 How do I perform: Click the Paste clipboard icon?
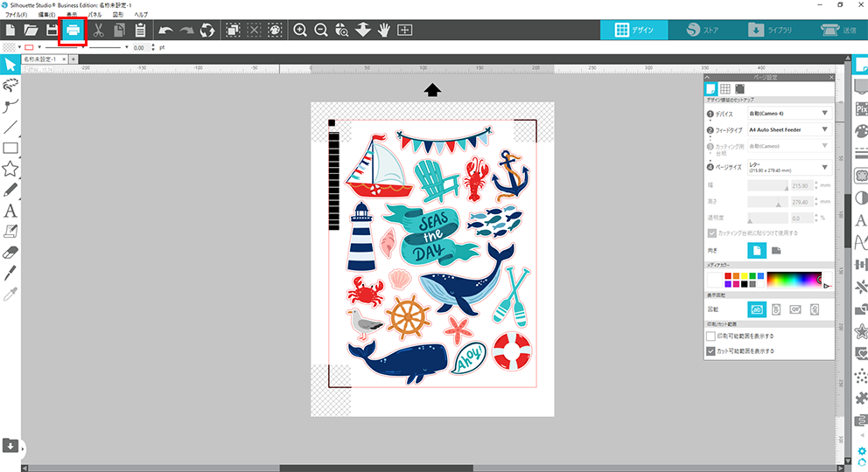tap(140, 30)
